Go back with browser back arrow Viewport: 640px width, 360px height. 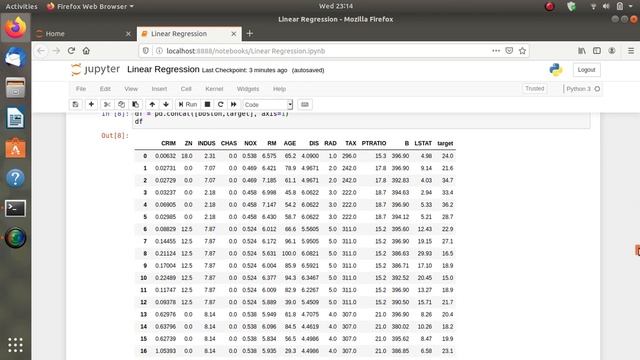pos(41,51)
